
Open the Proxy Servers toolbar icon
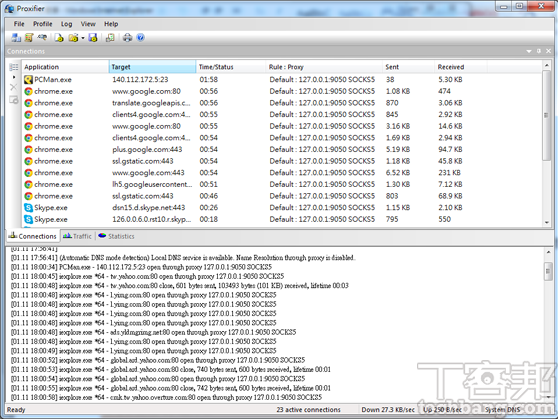[16, 37]
